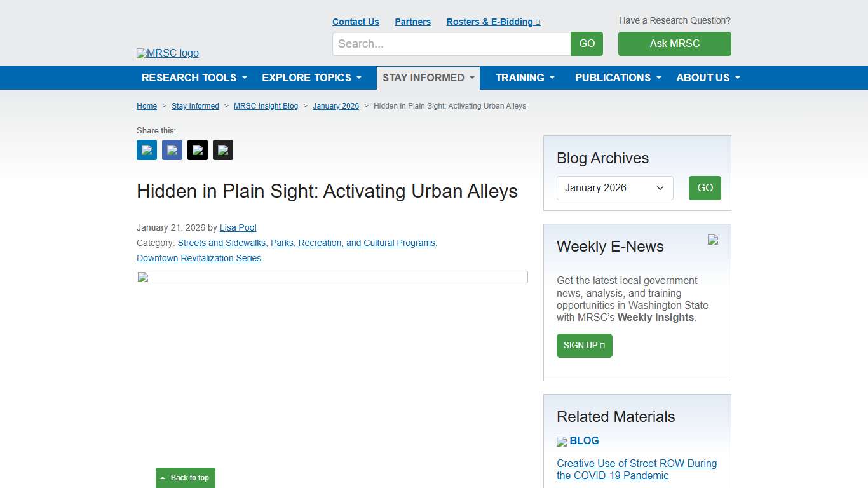Screen dimensions: 868x488
Task: Click the Ask MRSC button
Action: 674,44
